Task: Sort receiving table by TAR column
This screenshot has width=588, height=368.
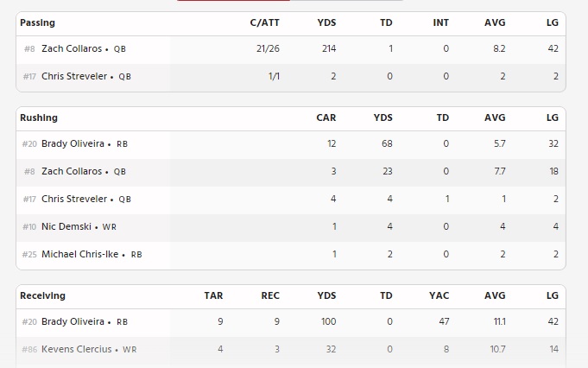Action: click(213, 295)
